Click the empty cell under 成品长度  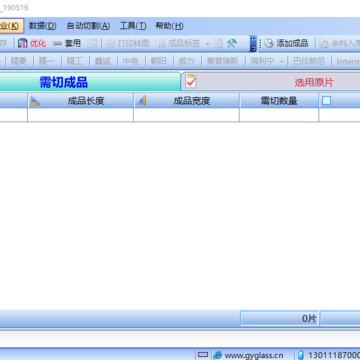(80, 115)
